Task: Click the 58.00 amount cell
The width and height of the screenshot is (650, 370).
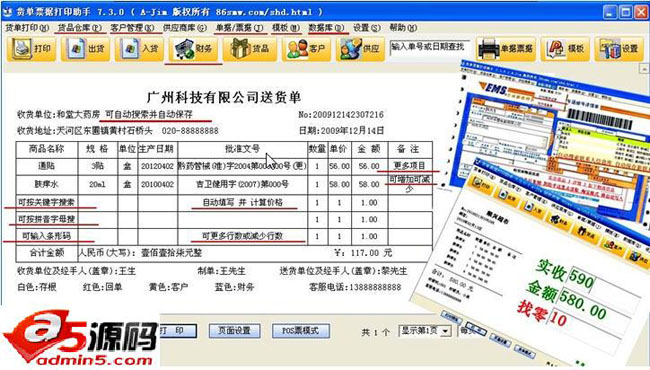Action: tap(369, 184)
